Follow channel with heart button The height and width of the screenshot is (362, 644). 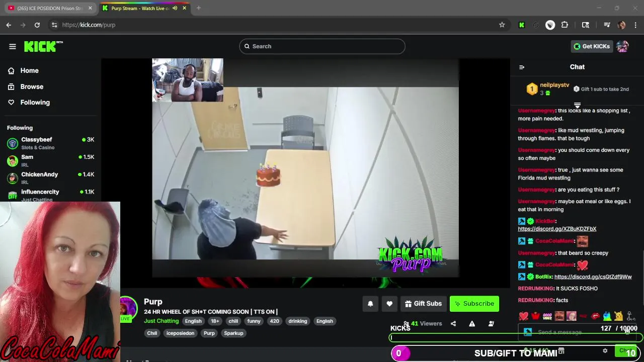(x=389, y=304)
